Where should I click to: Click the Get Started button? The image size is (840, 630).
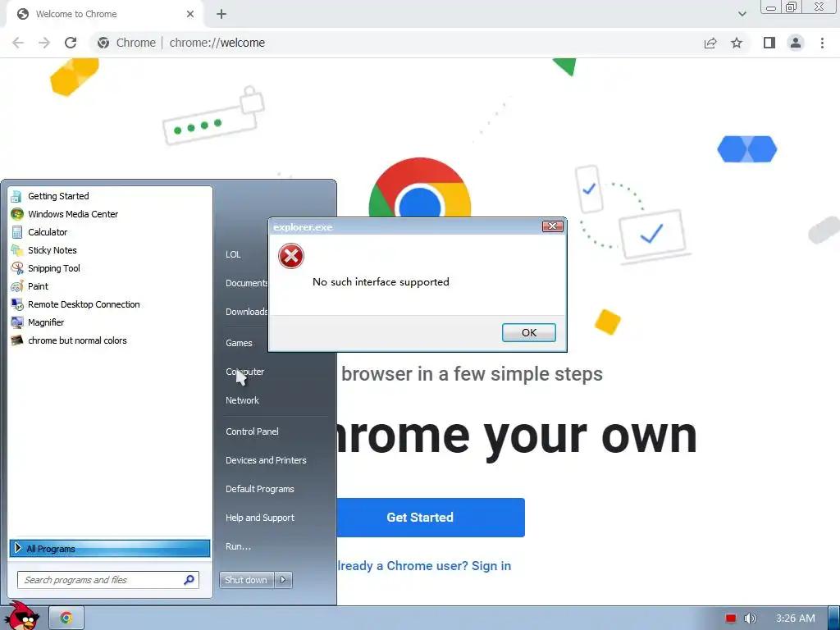pyautogui.click(x=430, y=518)
